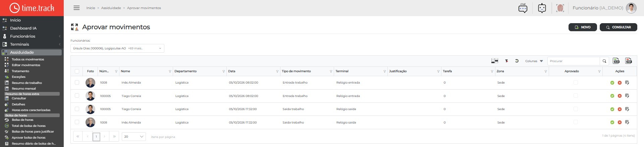Image resolution: width=644 pixels, height=147 pixels.
Task: Toggle Aprovado checkbox for Inês Almeida 08:02
Action: (x=576, y=82)
